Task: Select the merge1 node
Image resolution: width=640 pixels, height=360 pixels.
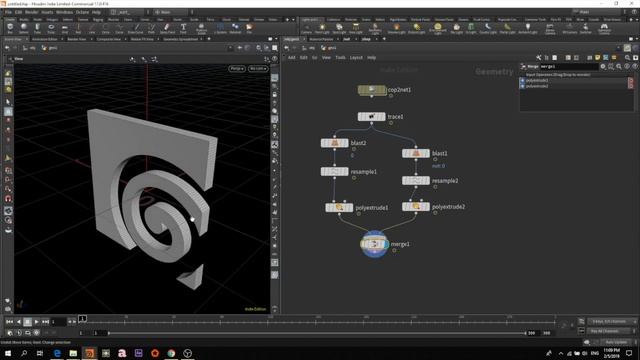Action: [x=374, y=244]
